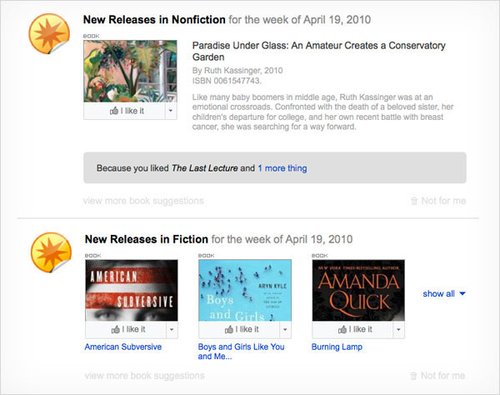This screenshot has height=395, width=500.
Task: Click the Fiction section starburst badge icon
Action: (x=51, y=252)
